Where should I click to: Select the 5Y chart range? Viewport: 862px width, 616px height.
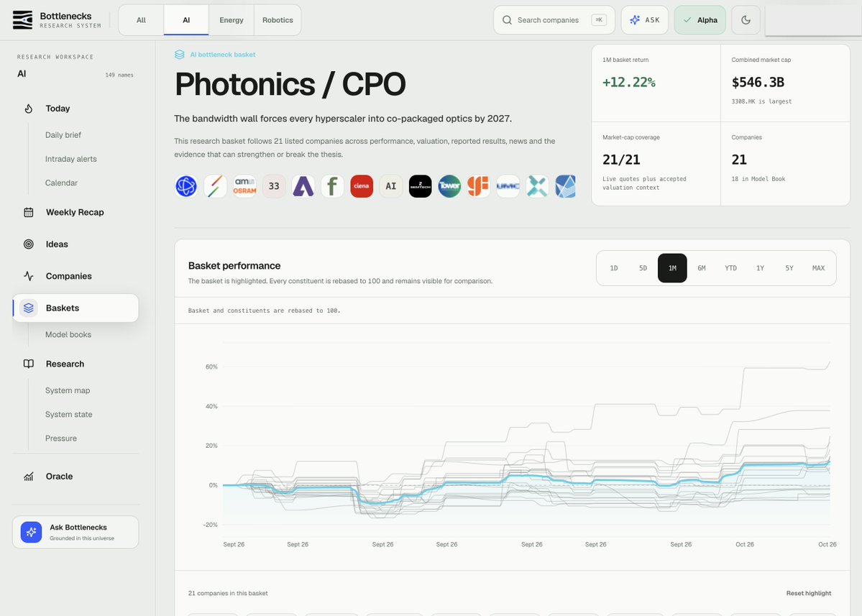tap(789, 268)
